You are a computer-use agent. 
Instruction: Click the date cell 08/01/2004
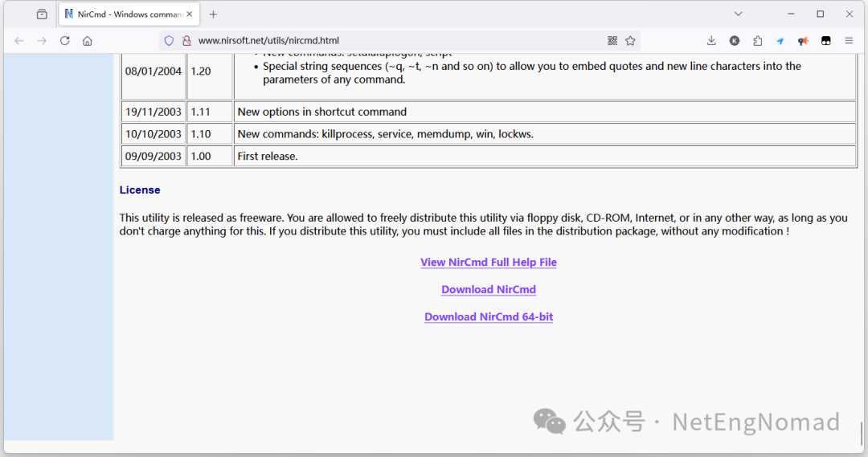154,71
